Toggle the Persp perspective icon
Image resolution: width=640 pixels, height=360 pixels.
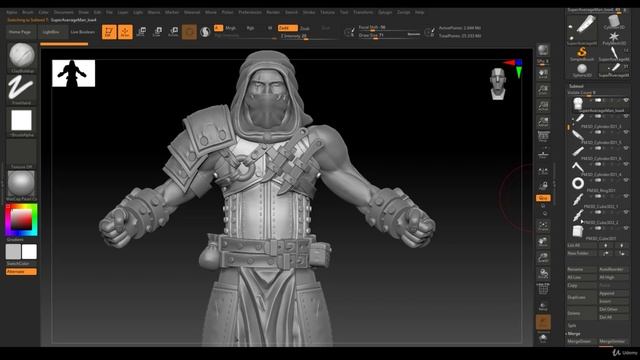(x=543, y=137)
